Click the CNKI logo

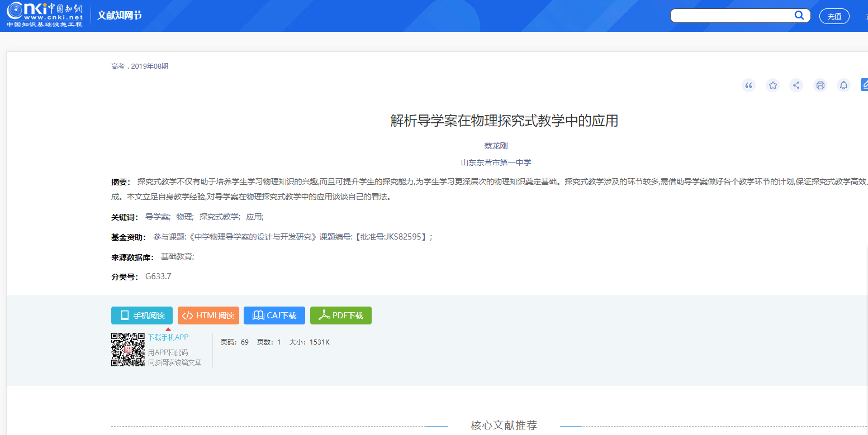tap(45, 15)
